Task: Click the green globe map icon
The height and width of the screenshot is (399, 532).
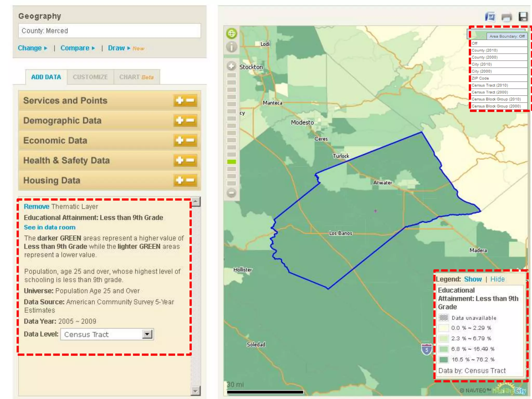Action: pos(231,34)
